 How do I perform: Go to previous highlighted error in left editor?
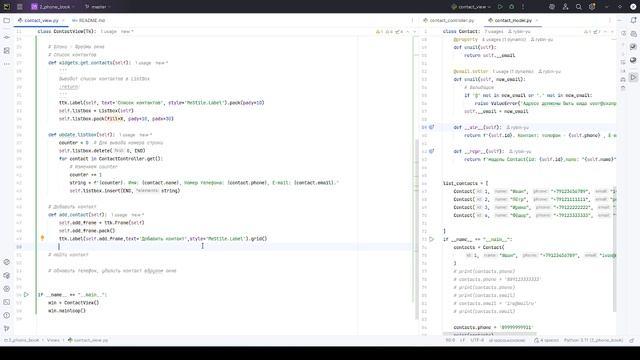pyautogui.click(x=407, y=31)
